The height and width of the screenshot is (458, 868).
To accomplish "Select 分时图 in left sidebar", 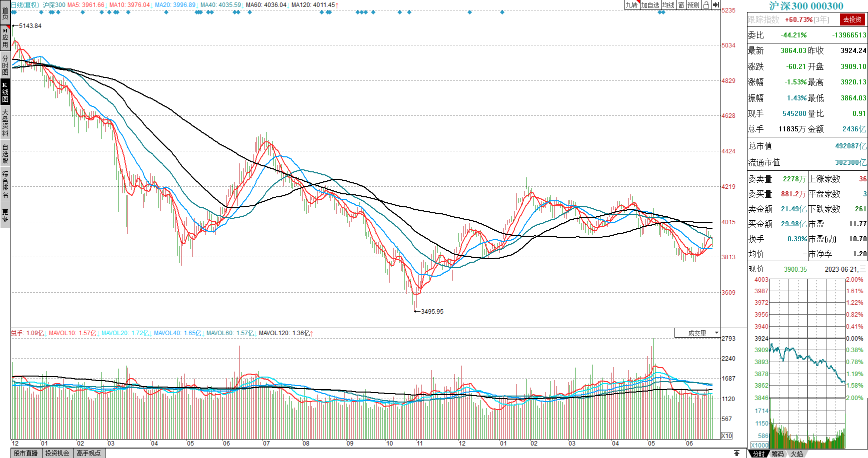I will tap(5, 65).
